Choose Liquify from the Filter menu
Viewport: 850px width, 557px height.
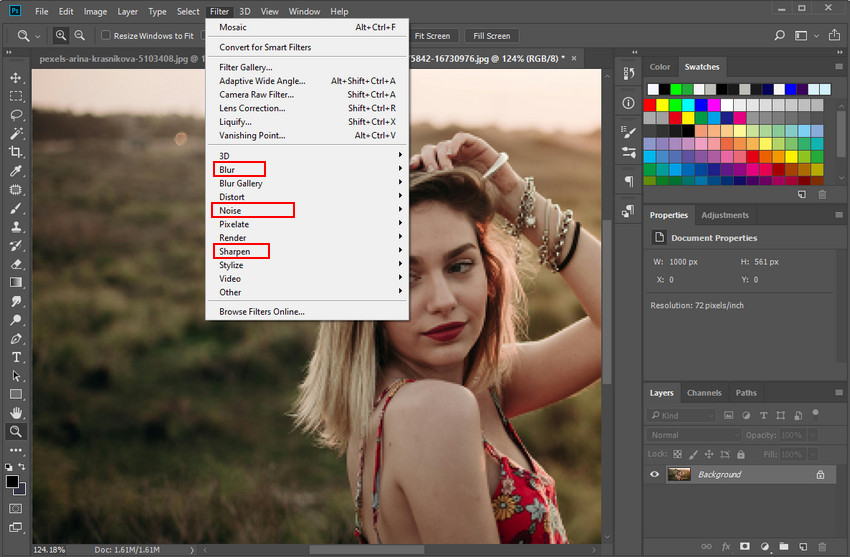click(234, 122)
